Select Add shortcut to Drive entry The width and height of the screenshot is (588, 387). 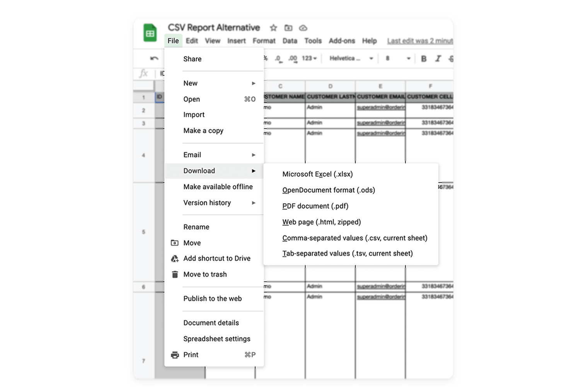pyautogui.click(x=214, y=259)
